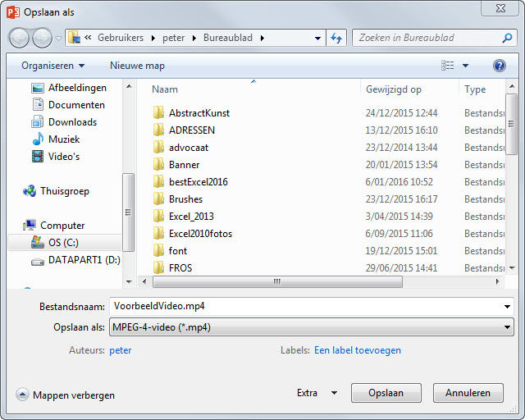
Task: Click the file list horizontal scrollbar thumb
Action: pyautogui.click(x=277, y=281)
